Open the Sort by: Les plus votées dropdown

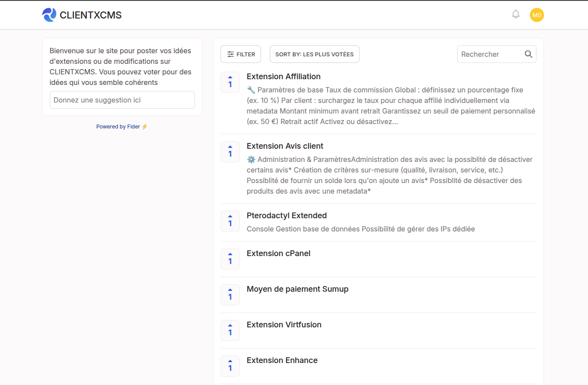click(315, 54)
